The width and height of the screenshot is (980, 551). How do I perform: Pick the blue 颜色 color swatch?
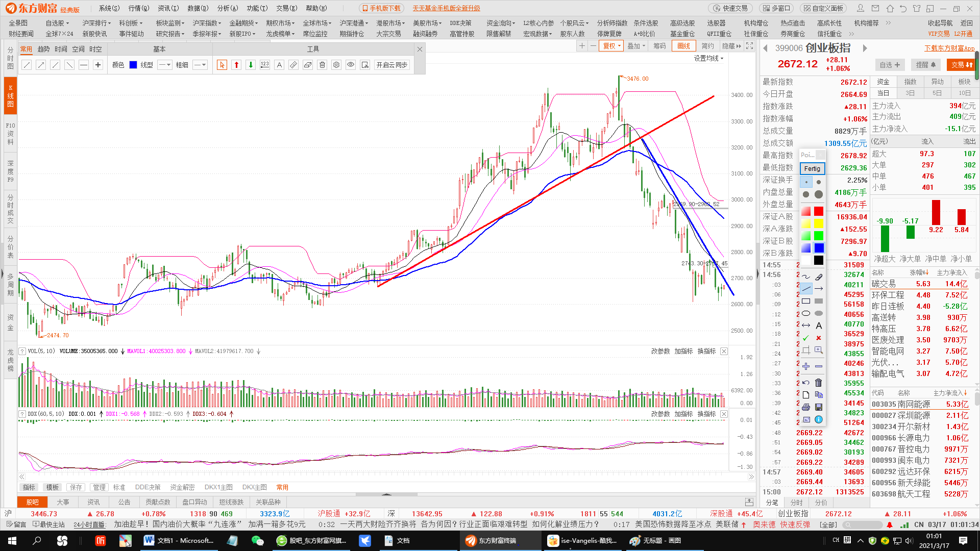(133, 65)
